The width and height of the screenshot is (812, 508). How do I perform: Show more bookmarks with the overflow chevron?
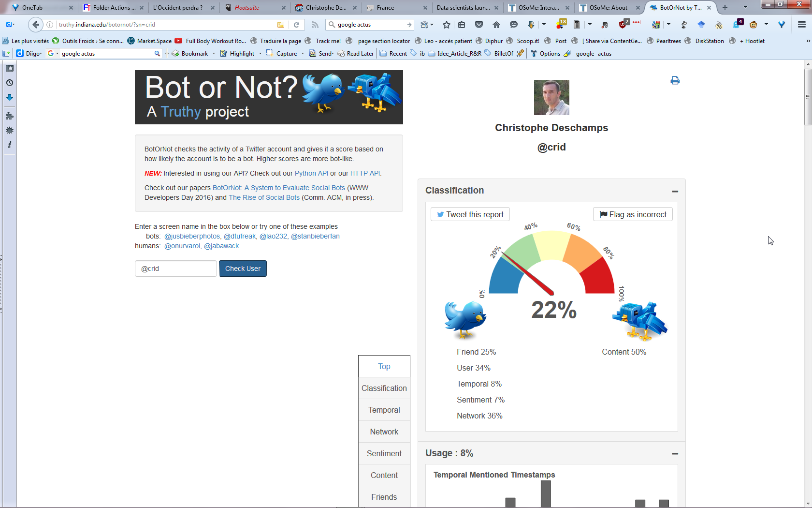point(808,41)
